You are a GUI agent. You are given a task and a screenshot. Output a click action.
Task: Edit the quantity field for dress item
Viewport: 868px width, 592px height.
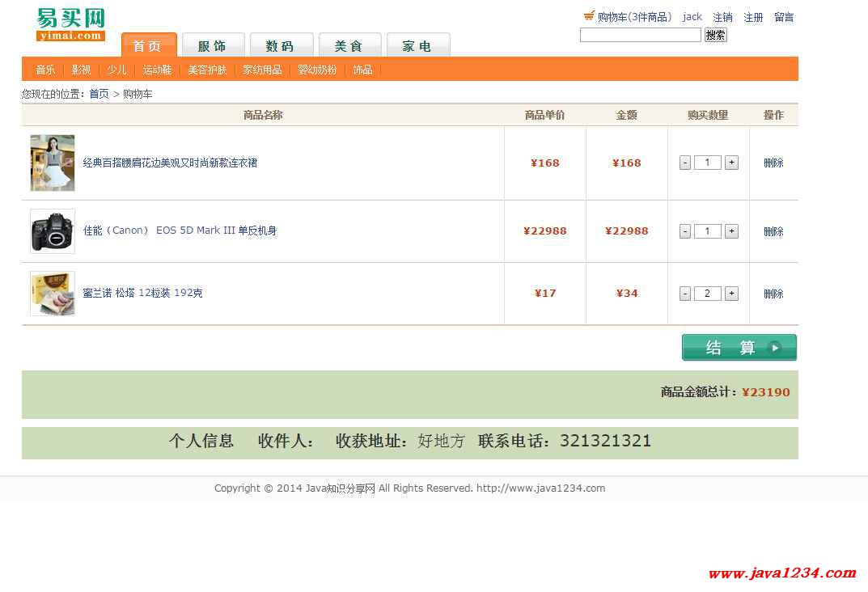click(708, 163)
